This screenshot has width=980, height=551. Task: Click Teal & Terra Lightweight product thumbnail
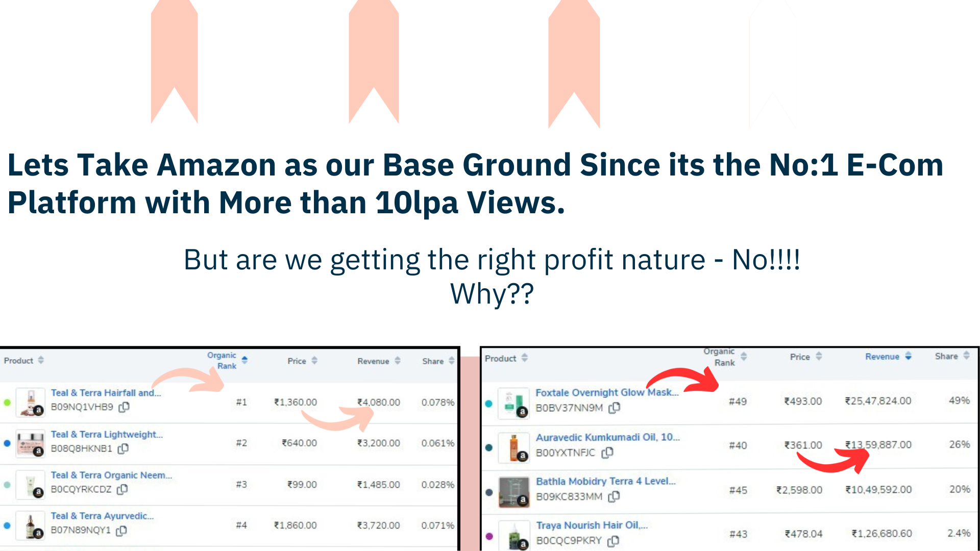(x=31, y=443)
